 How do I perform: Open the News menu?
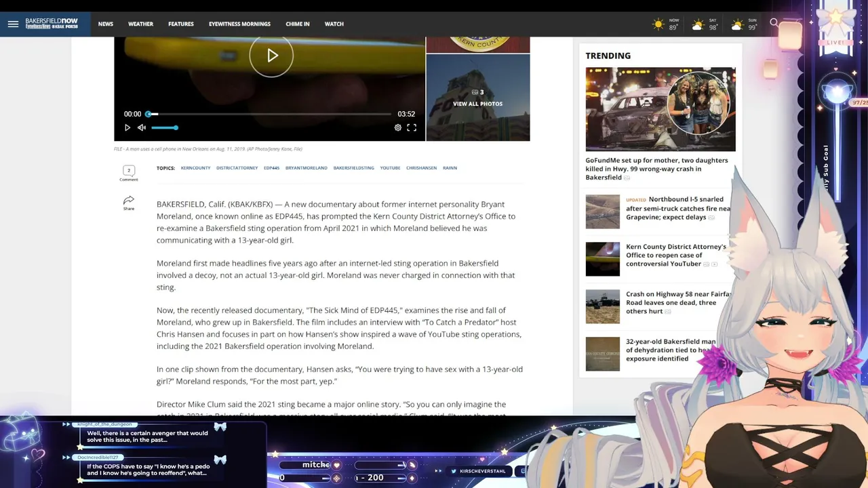106,24
